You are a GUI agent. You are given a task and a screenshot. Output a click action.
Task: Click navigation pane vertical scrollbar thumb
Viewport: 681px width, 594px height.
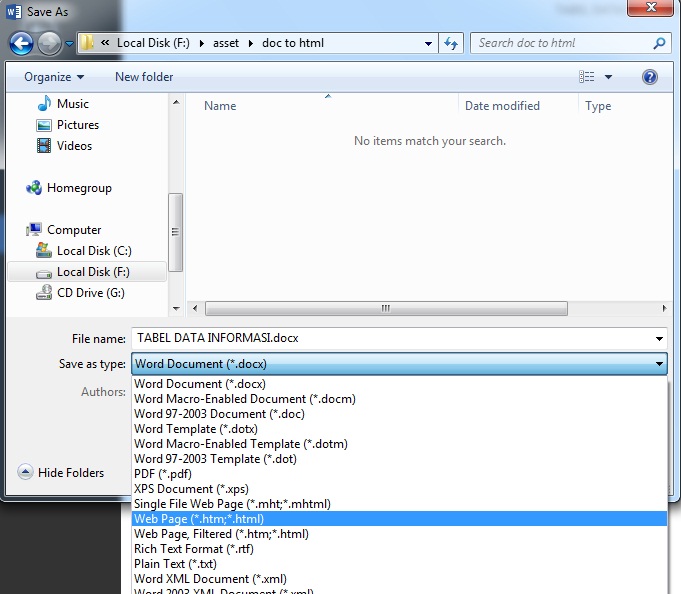[175, 232]
